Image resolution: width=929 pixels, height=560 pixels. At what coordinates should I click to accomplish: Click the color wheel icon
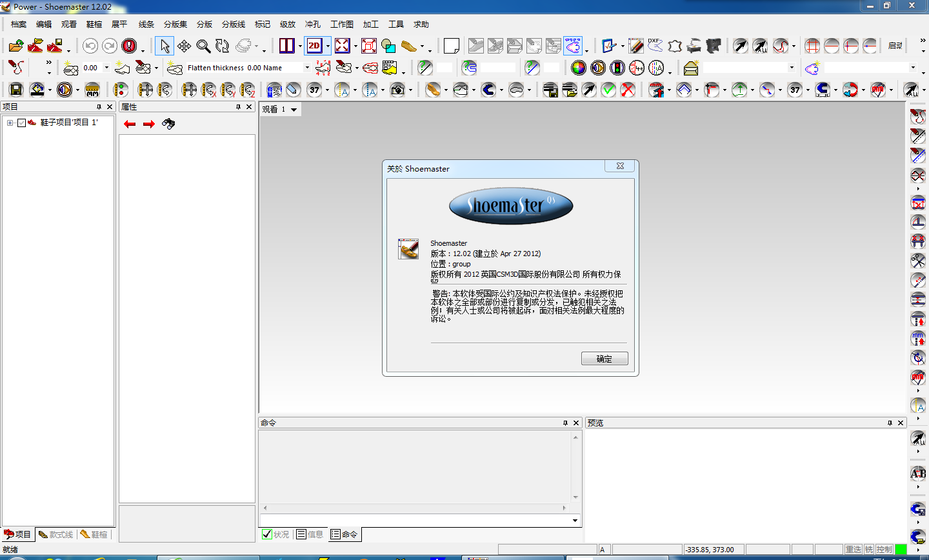[579, 68]
